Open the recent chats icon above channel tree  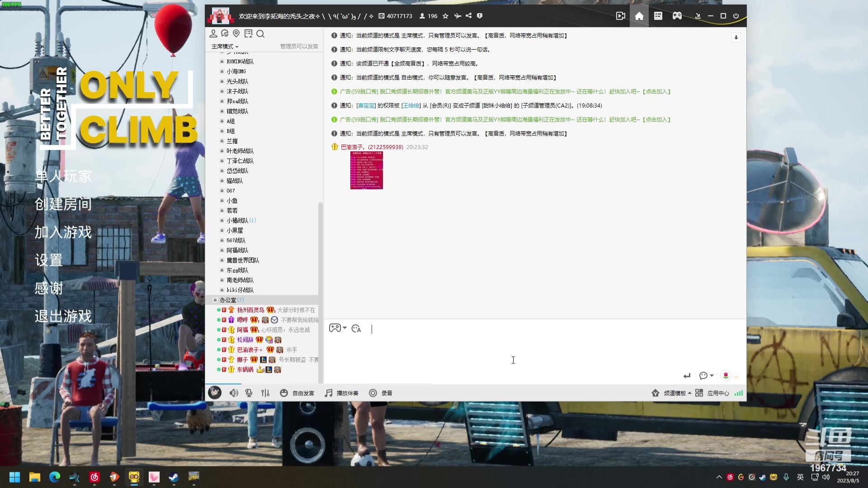coord(225,33)
